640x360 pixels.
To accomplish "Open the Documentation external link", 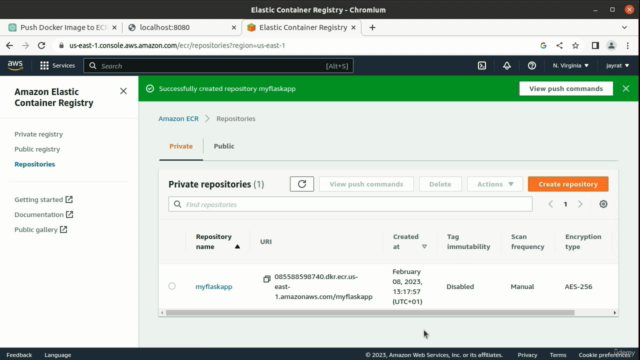I will click(x=44, y=215).
